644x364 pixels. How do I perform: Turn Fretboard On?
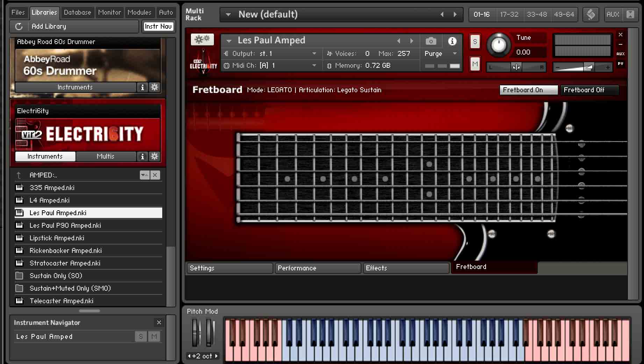coord(528,90)
